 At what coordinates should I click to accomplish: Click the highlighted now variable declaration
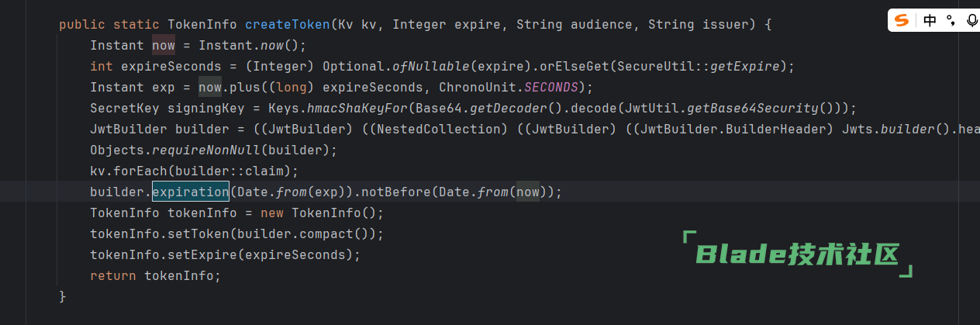[164, 45]
